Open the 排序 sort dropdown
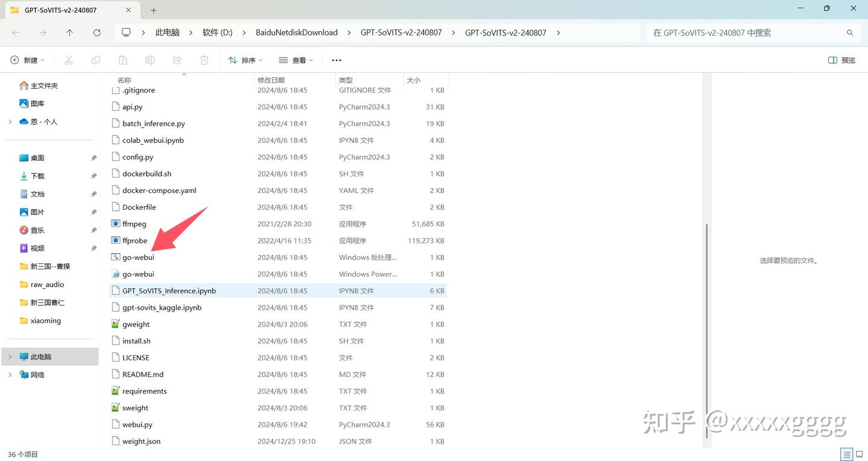This screenshot has height=461, width=868. 244,60
